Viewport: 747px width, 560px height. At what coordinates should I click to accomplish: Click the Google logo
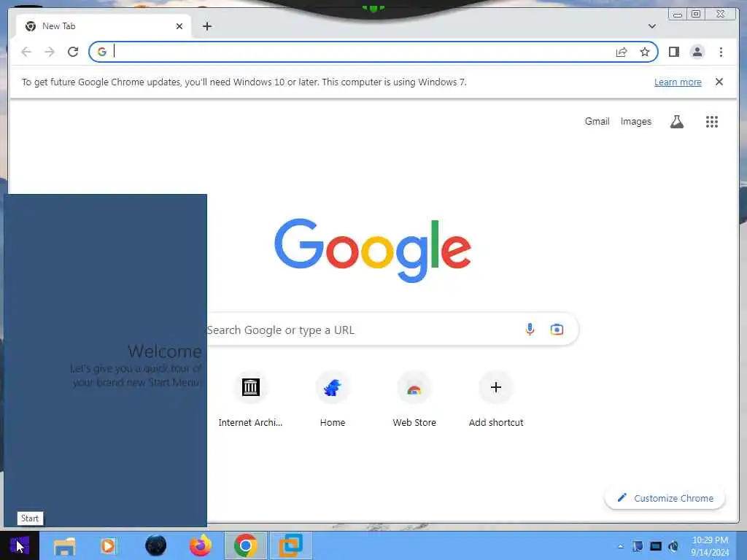(373, 250)
